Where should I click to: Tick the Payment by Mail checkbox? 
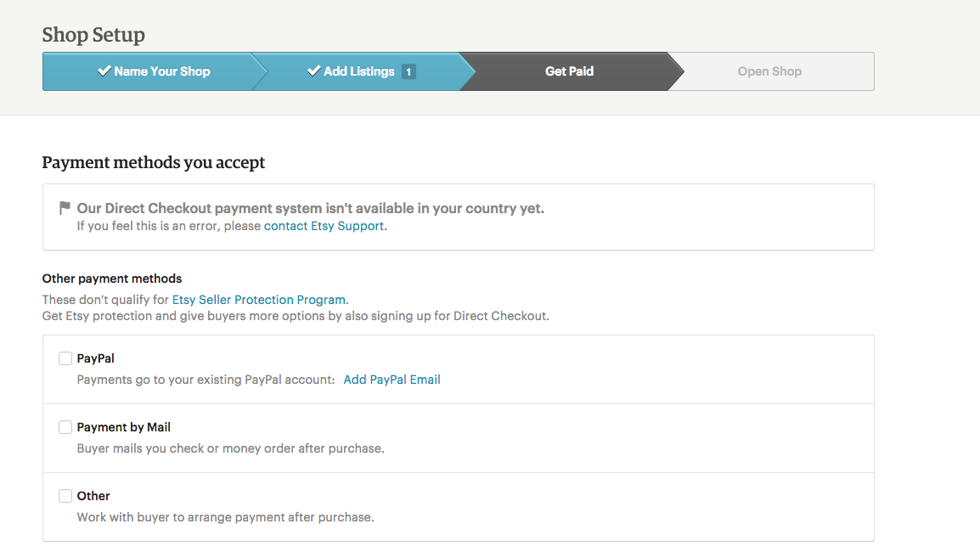[x=65, y=427]
